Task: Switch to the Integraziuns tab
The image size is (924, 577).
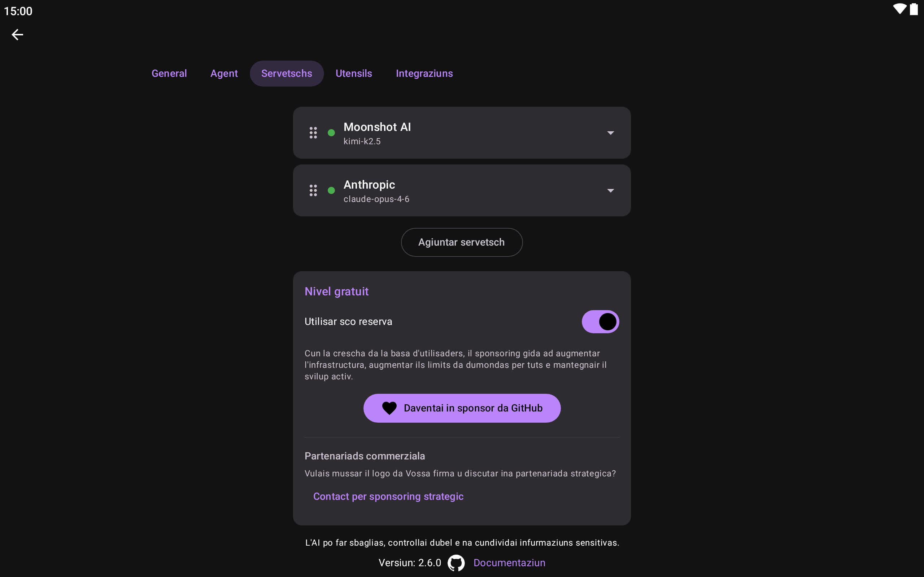Action: (x=424, y=73)
